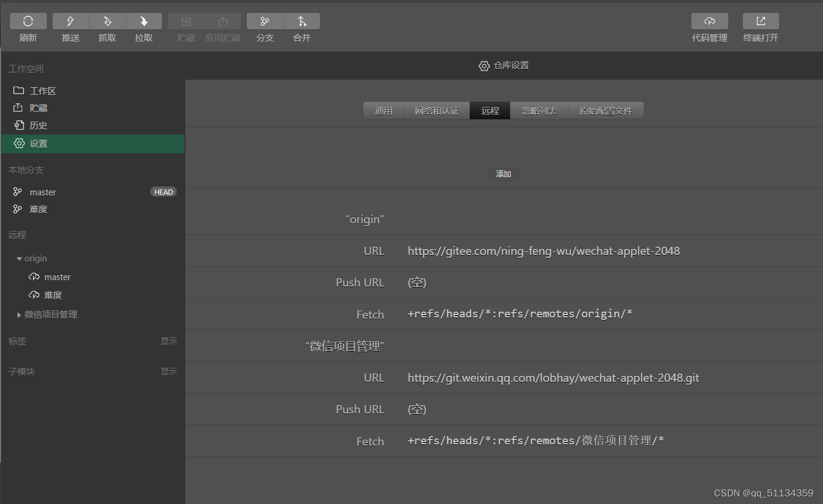
Task: Click the 分支 branch toolbar icon
Action: [265, 21]
